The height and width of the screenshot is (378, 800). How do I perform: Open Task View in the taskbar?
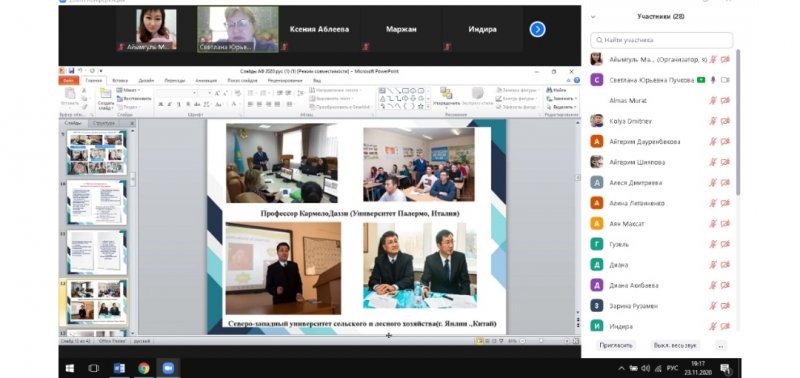(94, 368)
